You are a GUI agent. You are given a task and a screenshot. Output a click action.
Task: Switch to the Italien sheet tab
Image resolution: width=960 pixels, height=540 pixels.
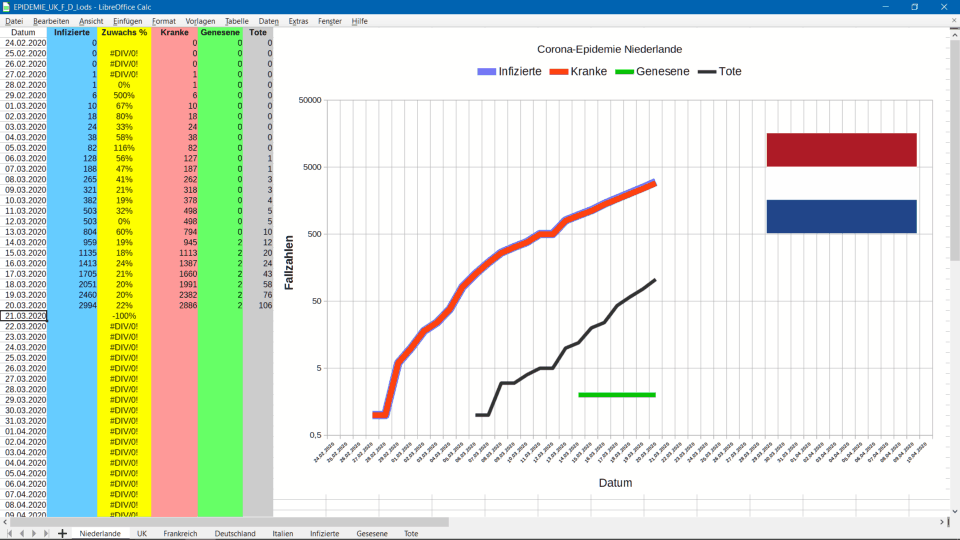(283, 534)
